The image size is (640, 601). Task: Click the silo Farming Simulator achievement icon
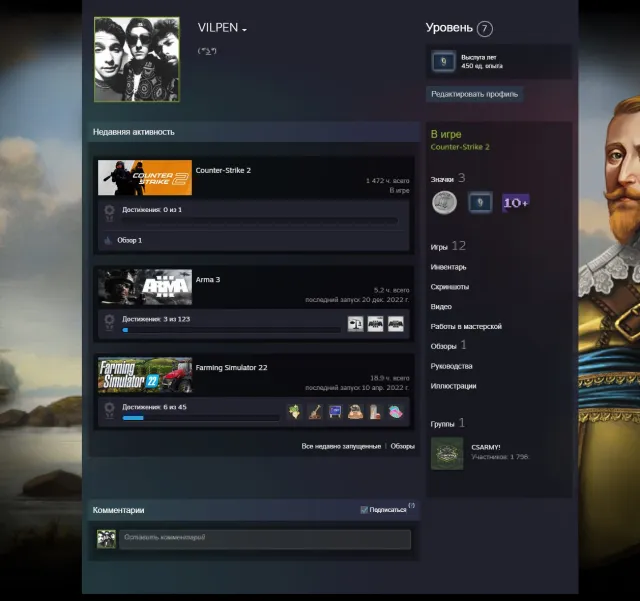(375, 412)
